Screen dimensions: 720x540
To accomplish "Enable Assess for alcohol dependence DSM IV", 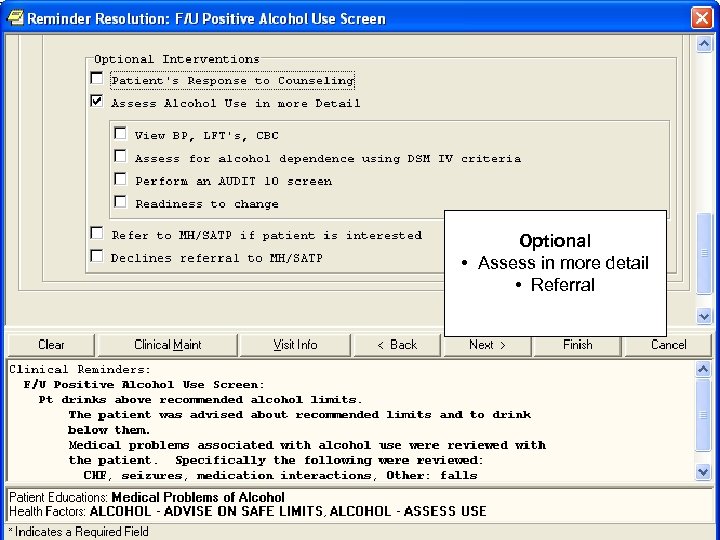I will pos(120,157).
